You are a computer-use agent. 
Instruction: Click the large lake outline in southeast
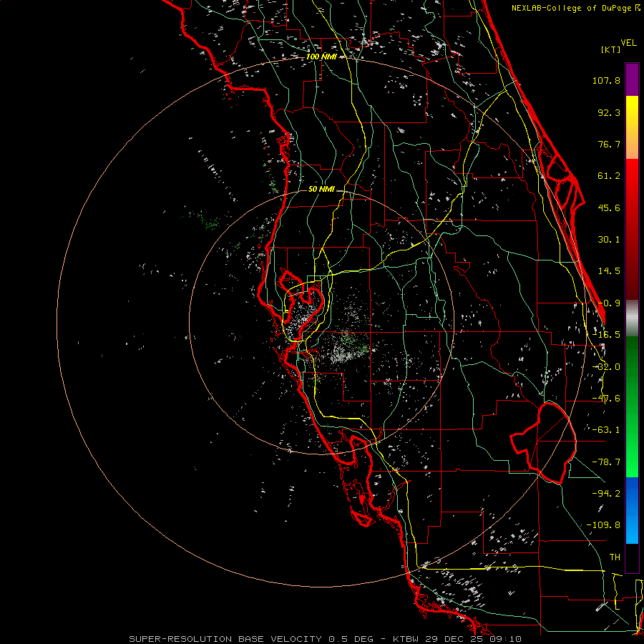click(x=545, y=443)
